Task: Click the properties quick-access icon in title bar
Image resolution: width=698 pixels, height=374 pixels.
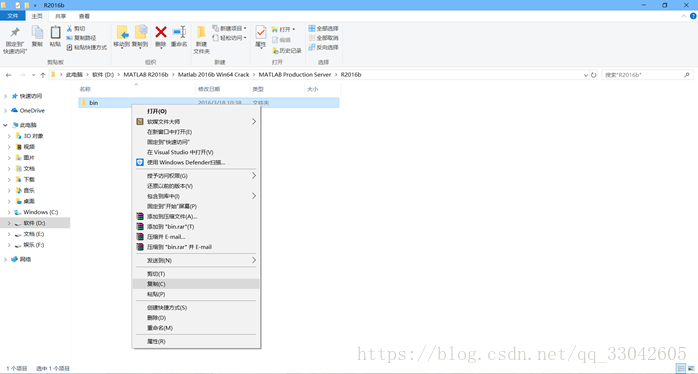Action: (18, 5)
